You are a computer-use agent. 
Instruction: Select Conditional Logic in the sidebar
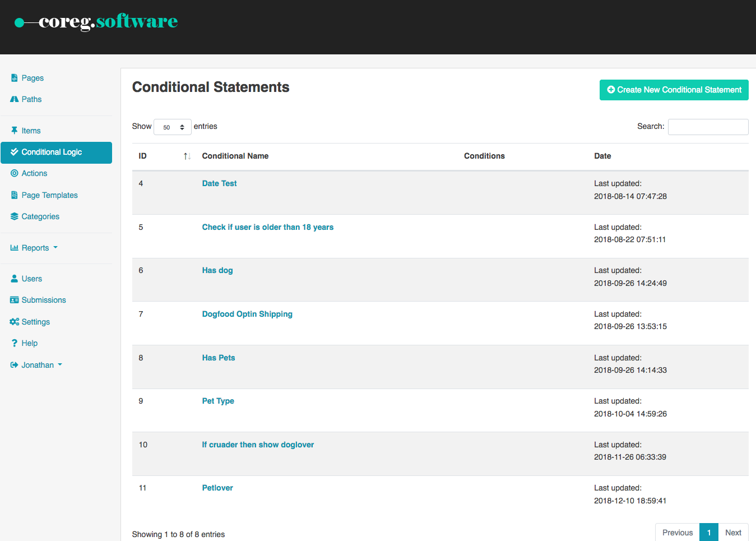pyautogui.click(x=56, y=152)
